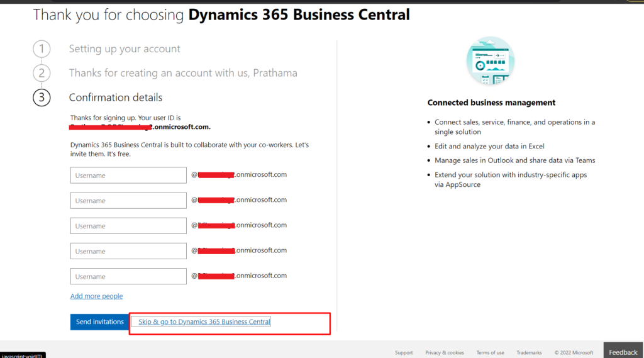Choose the fifth Username input field
This screenshot has height=358, width=644.
coord(128,276)
